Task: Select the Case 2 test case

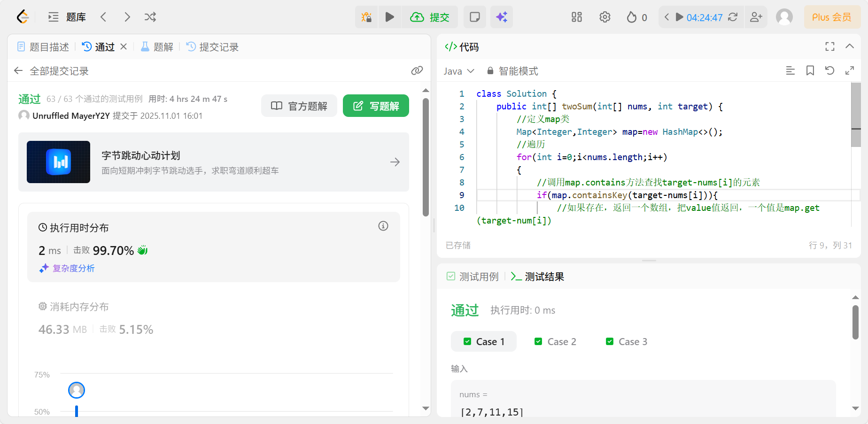Action: tap(555, 341)
